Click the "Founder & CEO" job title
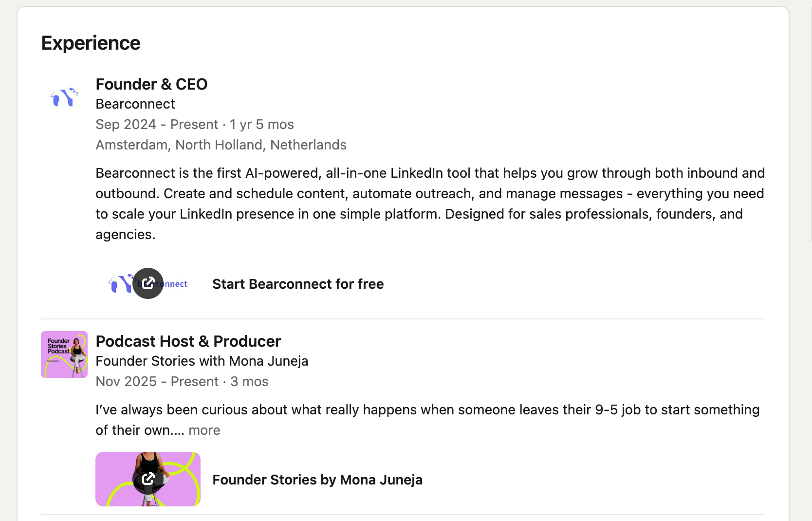The height and width of the screenshot is (521, 812). coord(151,84)
